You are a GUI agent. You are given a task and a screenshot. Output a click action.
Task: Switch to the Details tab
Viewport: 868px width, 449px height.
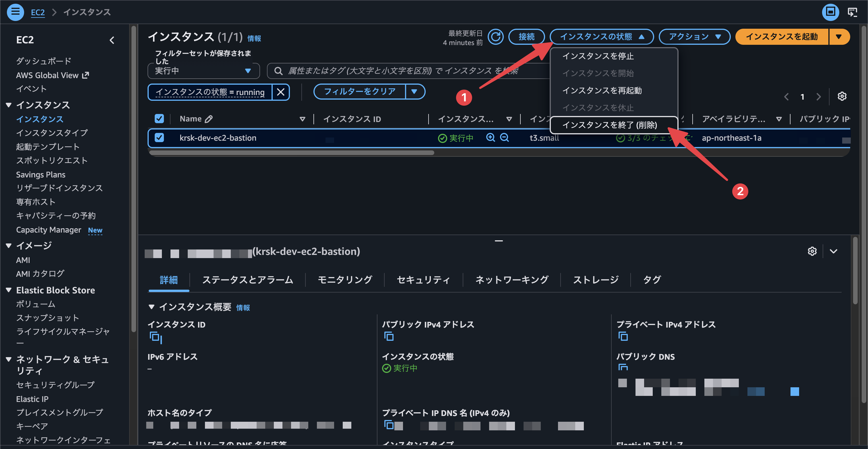click(168, 280)
